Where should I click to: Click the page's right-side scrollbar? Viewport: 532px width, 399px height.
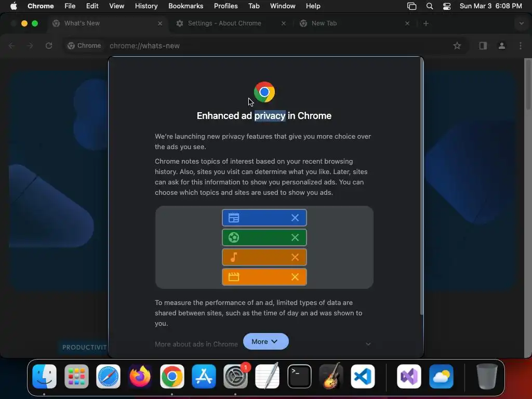tap(528, 84)
